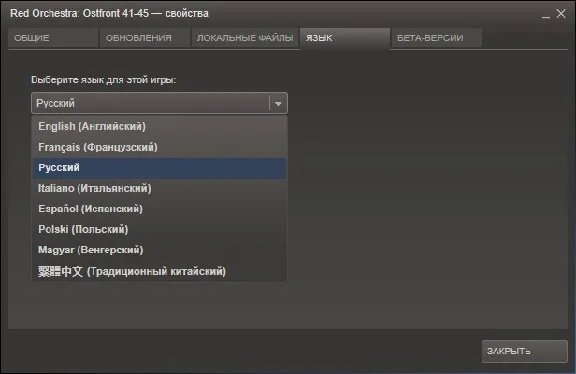Click the 'Выберите язык для этой игры' label
576x374 pixels.
pyautogui.click(x=103, y=80)
